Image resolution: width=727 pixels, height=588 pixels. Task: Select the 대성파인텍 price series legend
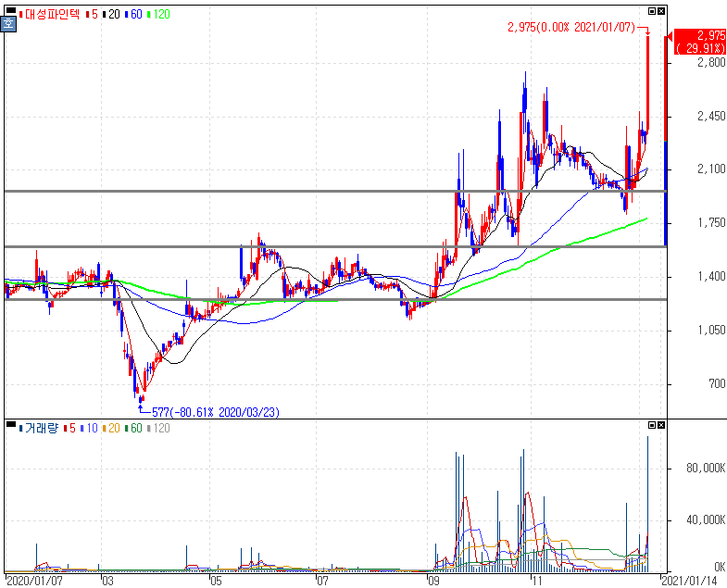[50, 15]
